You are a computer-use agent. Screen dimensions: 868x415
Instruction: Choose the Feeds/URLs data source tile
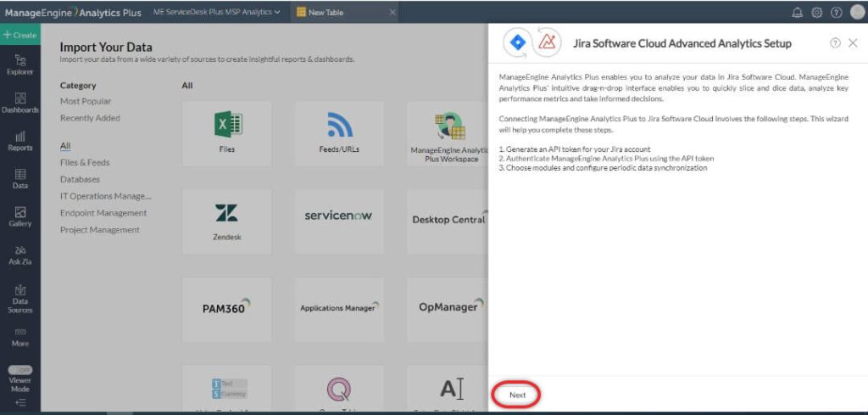339,133
